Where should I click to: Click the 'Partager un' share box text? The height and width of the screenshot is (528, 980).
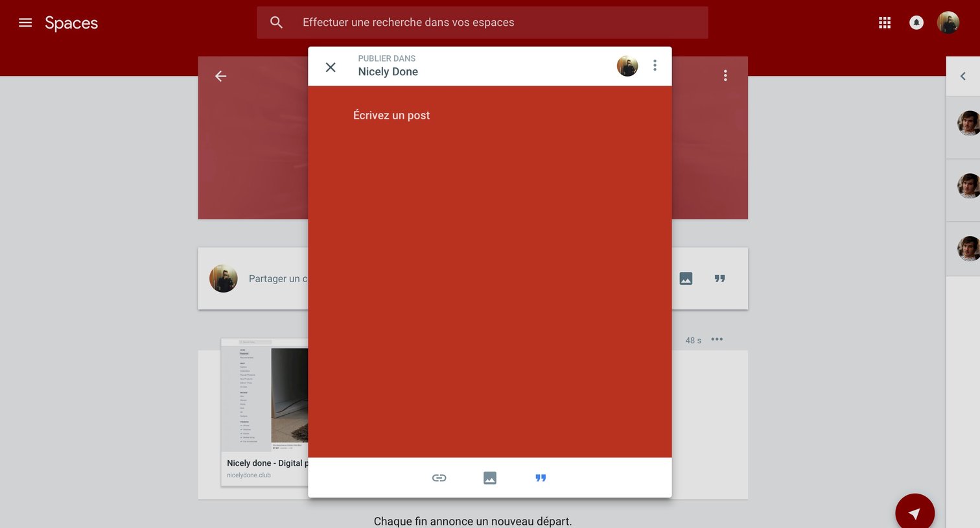pos(278,279)
